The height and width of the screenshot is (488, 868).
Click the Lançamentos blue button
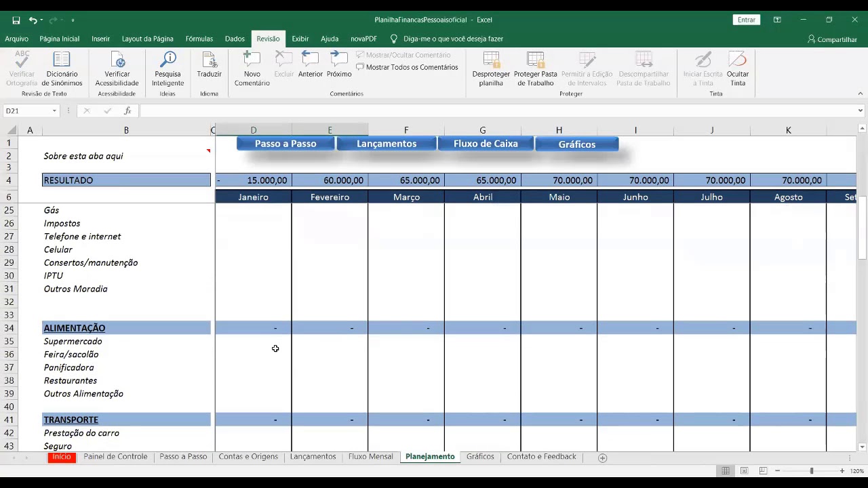click(x=387, y=144)
